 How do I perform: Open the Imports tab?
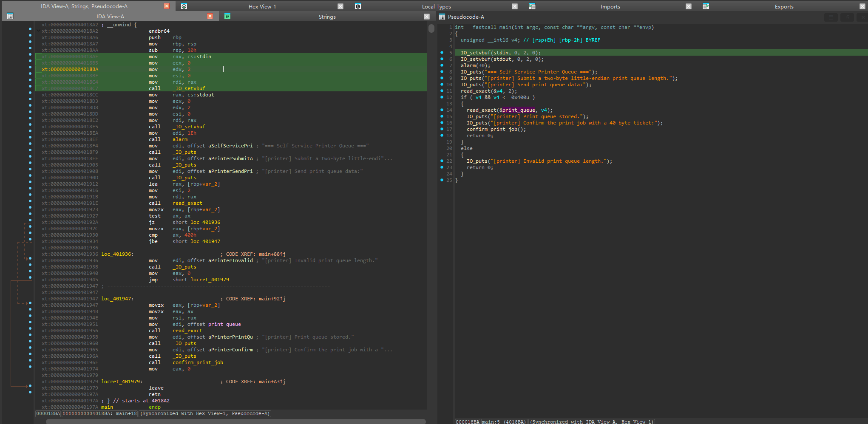tap(610, 6)
